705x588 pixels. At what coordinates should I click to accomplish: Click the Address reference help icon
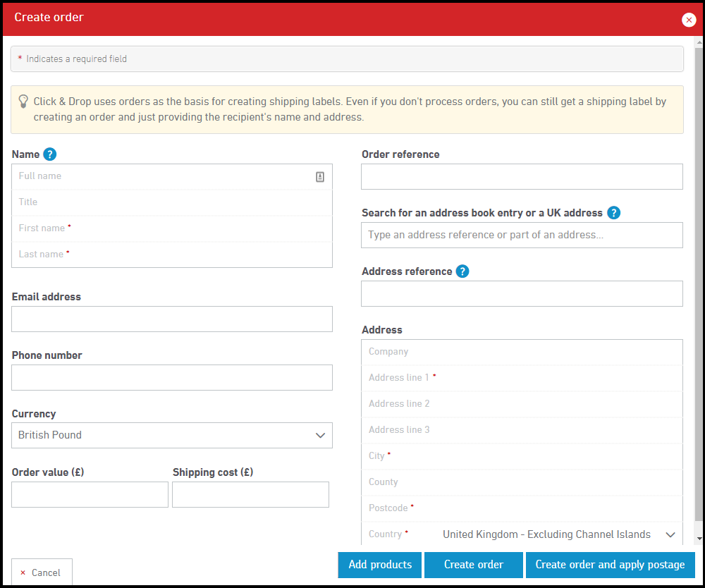[x=462, y=271]
